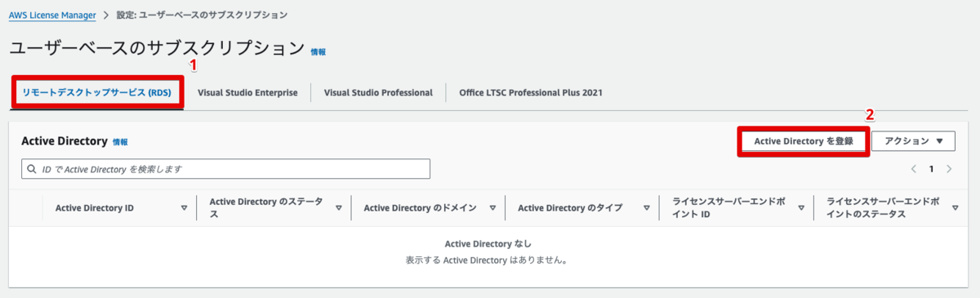Click 情報 link next to page title

pos(318,51)
